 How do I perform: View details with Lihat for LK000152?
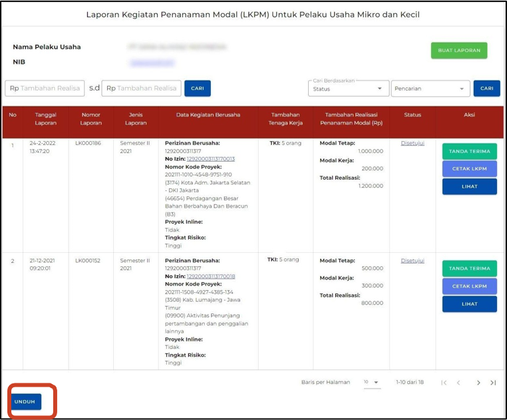pos(469,304)
